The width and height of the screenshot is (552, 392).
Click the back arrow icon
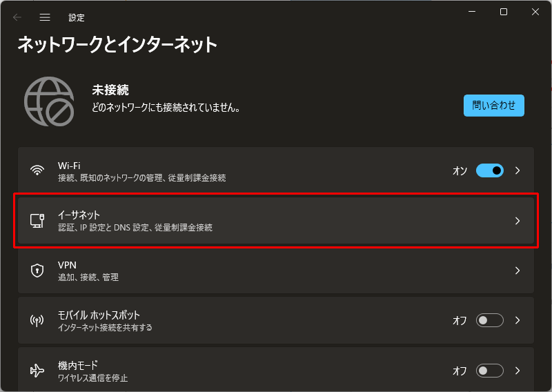point(17,17)
